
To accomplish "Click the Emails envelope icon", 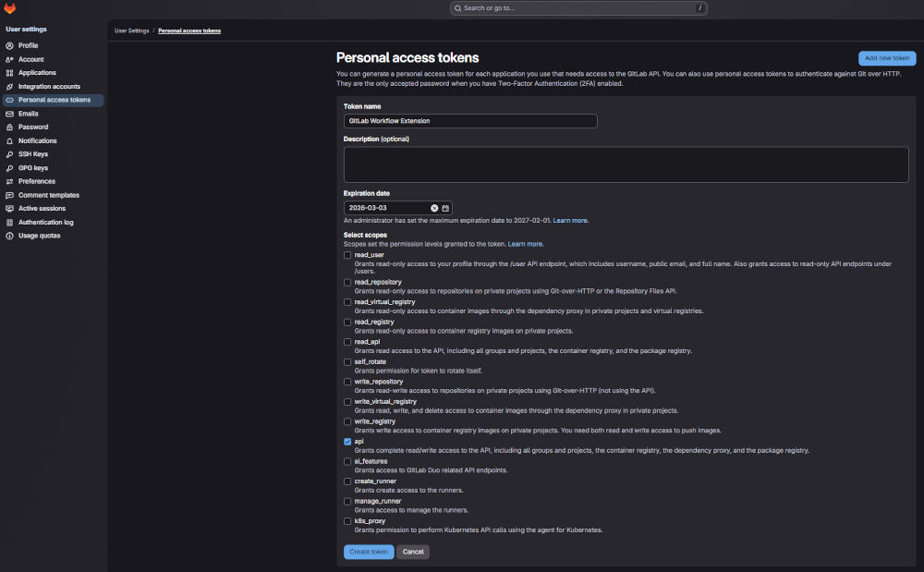I will coord(9,114).
